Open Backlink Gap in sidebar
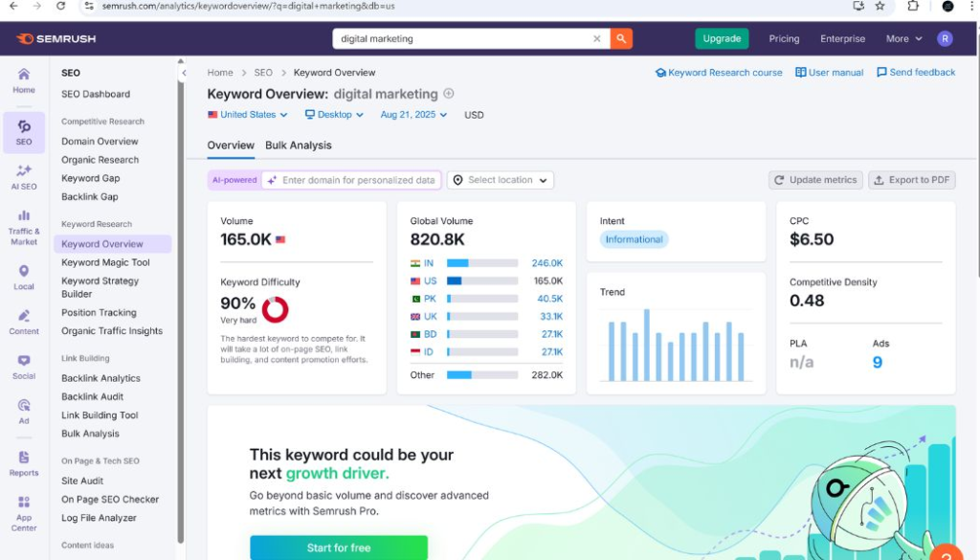The image size is (980, 560). pyautogui.click(x=89, y=197)
